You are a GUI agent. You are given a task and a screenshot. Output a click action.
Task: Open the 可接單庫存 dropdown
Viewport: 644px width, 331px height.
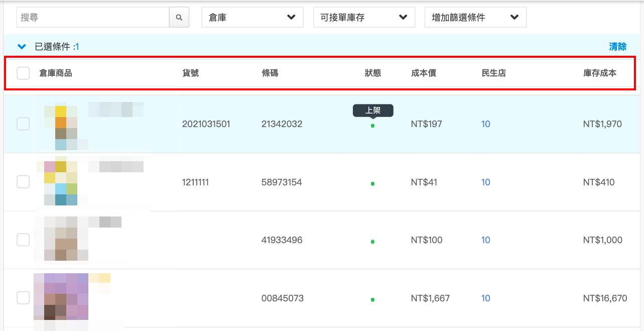(x=364, y=18)
